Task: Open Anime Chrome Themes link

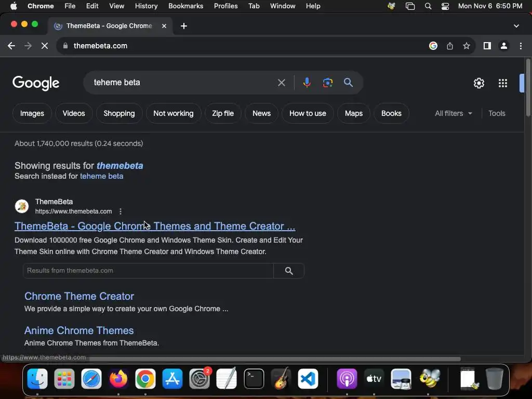Action: point(79,330)
